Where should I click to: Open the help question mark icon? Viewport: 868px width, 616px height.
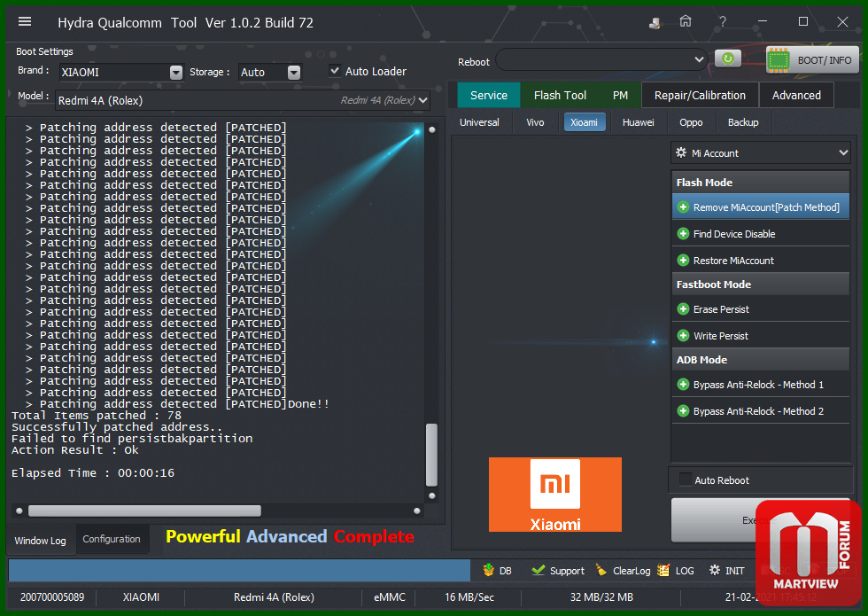[x=724, y=22]
